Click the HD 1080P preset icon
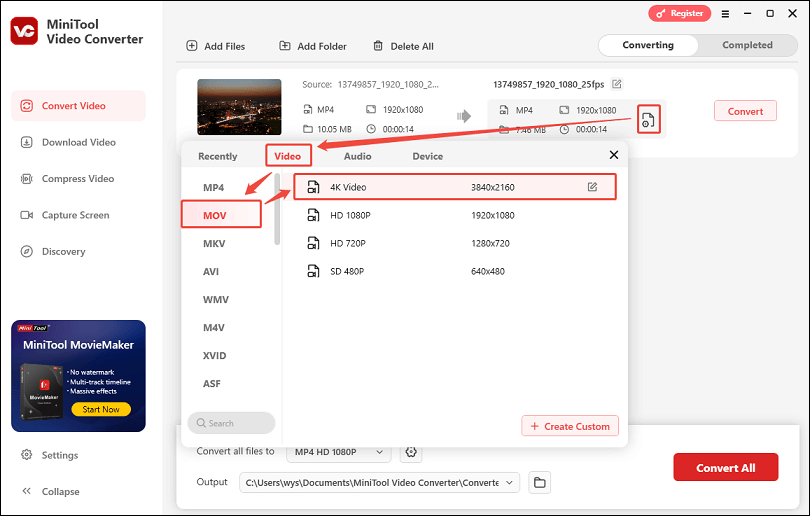Image resolution: width=810 pixels, height=516 pixels. 313,215
